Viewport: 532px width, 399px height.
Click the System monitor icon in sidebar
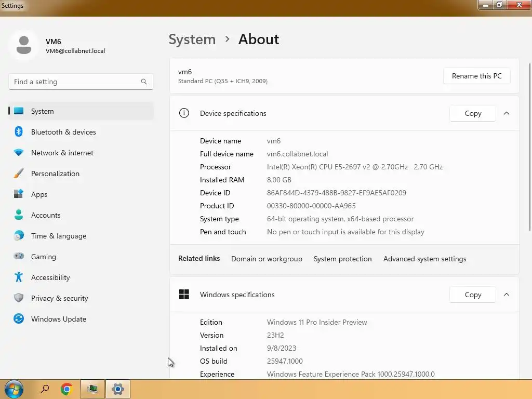pos(19,111)
